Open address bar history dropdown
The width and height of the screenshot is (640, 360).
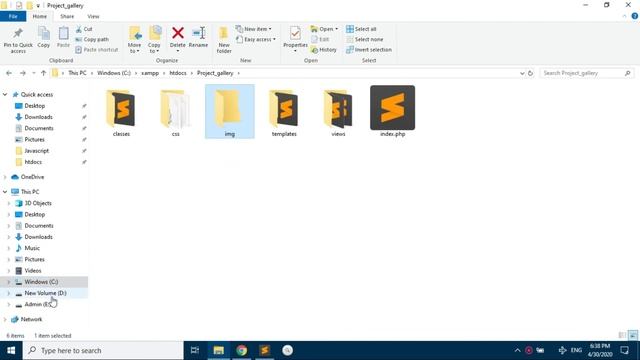tap(522, 73)
